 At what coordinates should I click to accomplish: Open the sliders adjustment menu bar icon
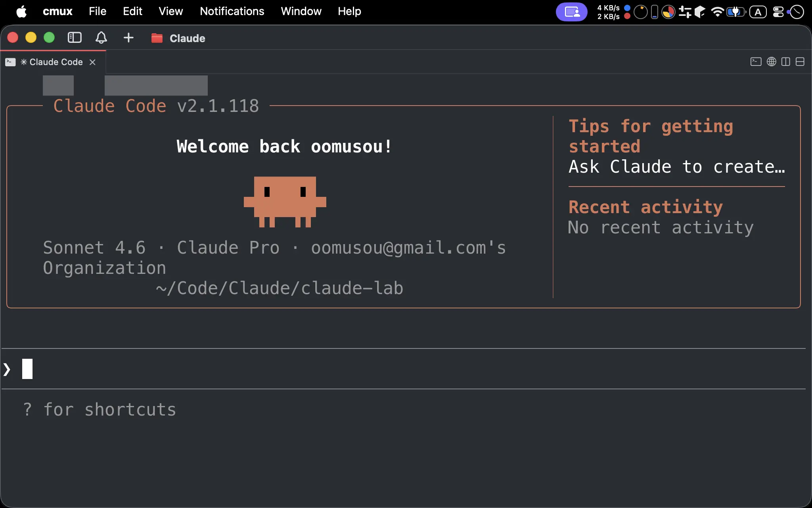pyautogui.click(x=685, y=12)
